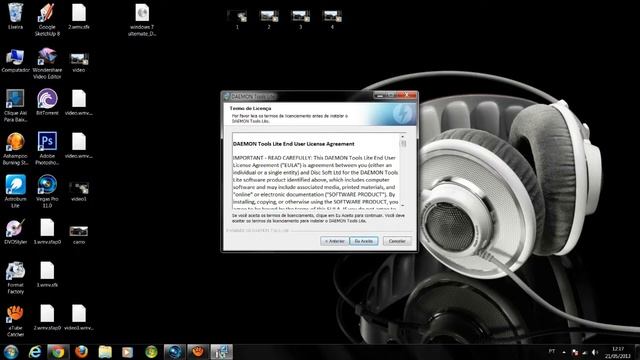The width and height of the screenshot is (640, 360).
Task: Click the license scrollbar up arrow
Action: coord(403,137)
